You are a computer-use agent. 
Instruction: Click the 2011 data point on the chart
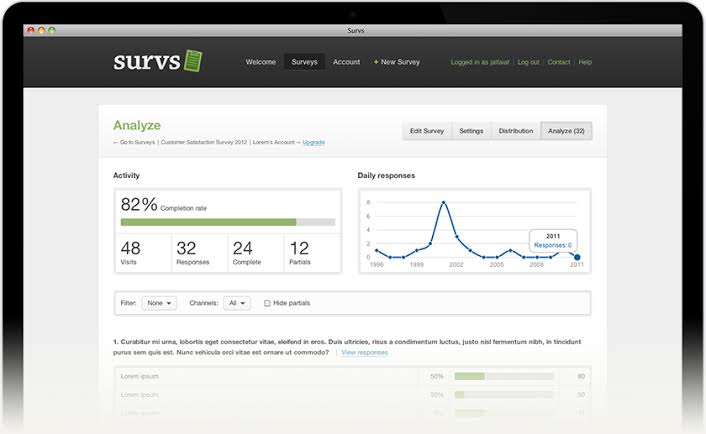click(577, 257)
